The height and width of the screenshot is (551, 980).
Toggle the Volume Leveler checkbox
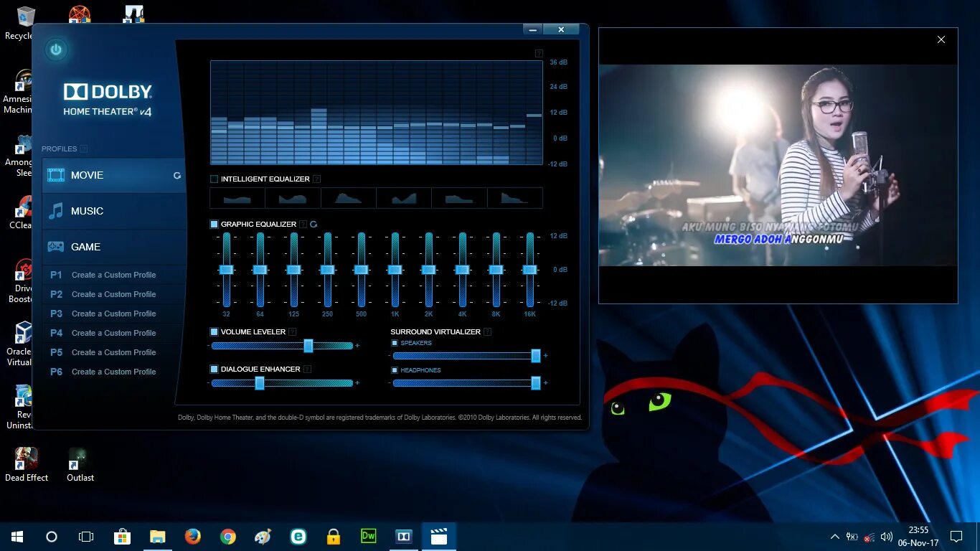tap(214, 331)
